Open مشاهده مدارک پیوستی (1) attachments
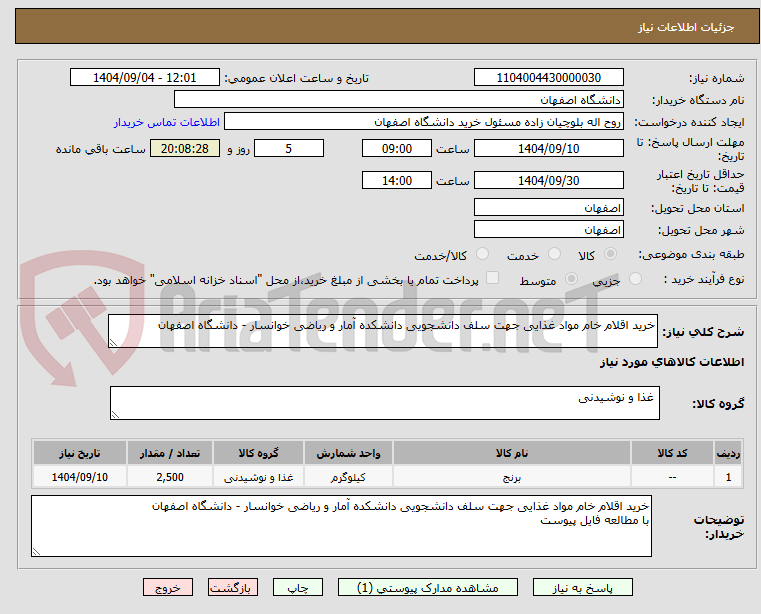 coord(428,587)
